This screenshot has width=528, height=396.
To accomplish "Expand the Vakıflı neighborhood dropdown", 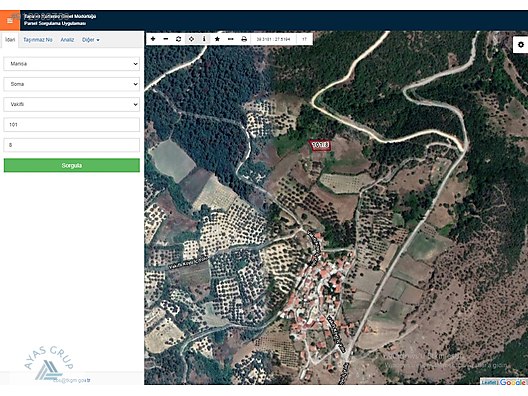I will coord(71,104).
